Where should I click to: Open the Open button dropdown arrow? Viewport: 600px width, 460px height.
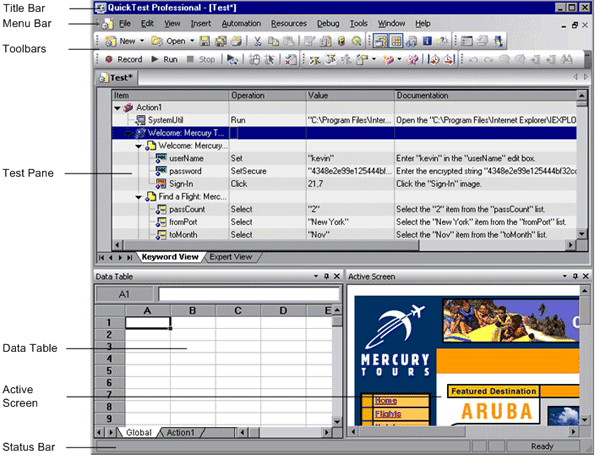[x=192, y=41]
